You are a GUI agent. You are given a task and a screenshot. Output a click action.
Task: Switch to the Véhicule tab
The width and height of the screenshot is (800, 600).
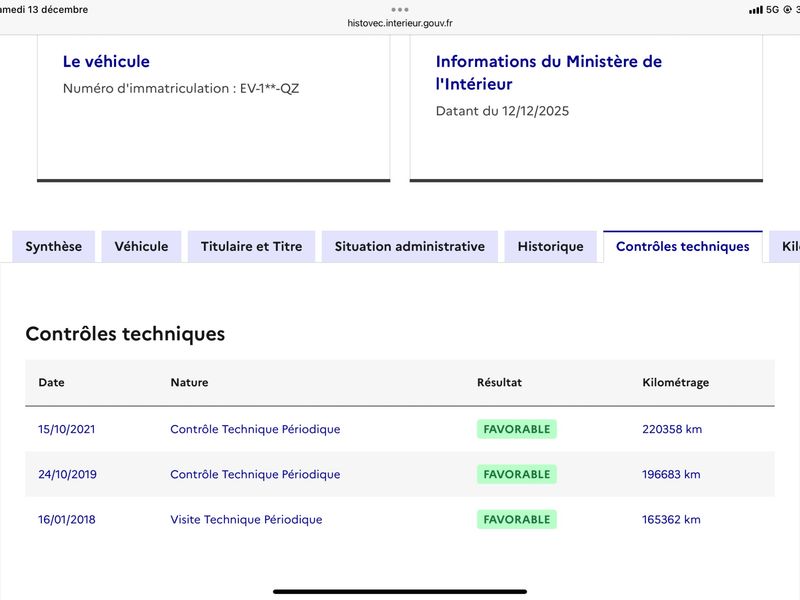pyautogui.click(x=141, y=246)
